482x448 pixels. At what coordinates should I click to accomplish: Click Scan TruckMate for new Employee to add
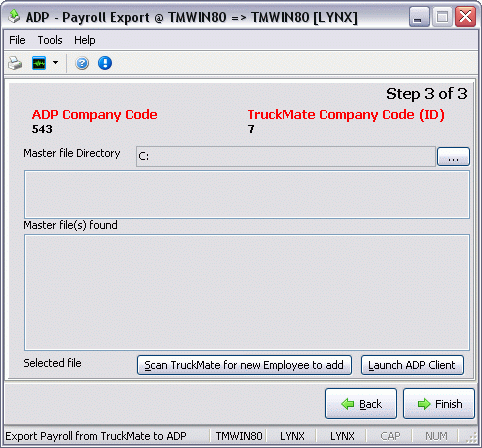[x=244, y=365]
